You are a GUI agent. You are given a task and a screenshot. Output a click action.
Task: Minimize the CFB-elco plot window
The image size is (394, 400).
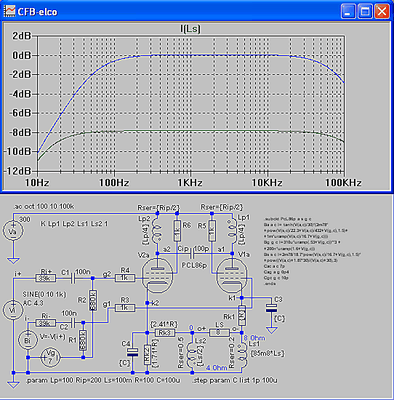click(348, 12)
